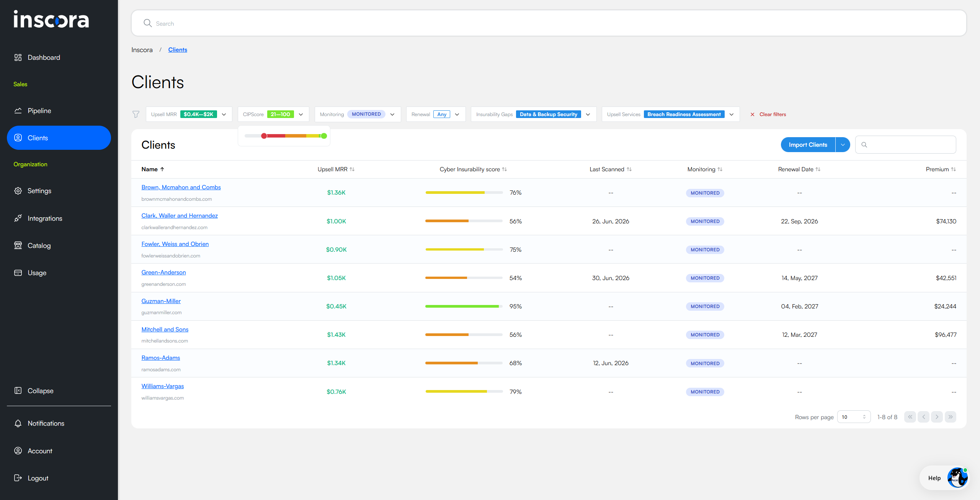
Task: Click the Clients table search field
Action: pyautogui.click(x=906, y=145)
